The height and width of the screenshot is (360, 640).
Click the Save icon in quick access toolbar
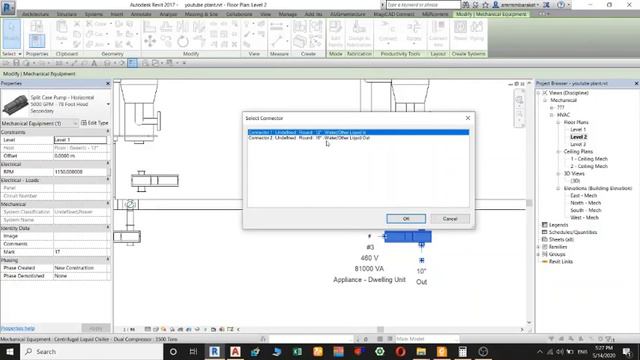tap(16, 63)
